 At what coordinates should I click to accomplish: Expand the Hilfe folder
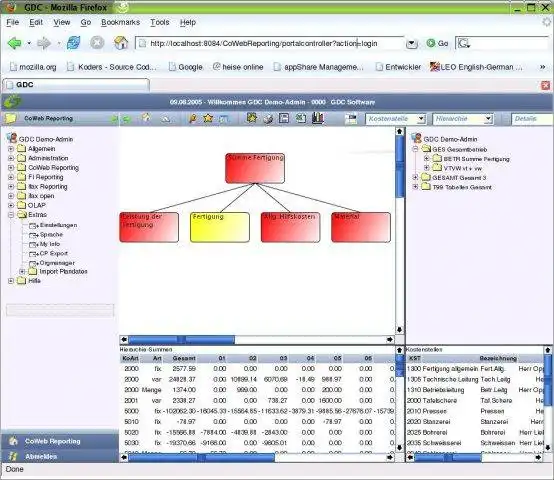[11, 281]
